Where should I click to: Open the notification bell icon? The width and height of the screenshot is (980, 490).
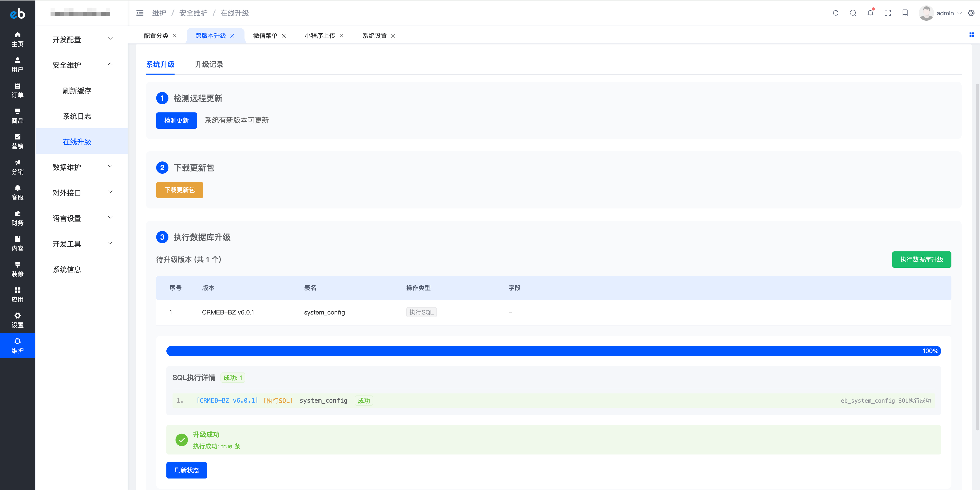click(x=870, y=13)
